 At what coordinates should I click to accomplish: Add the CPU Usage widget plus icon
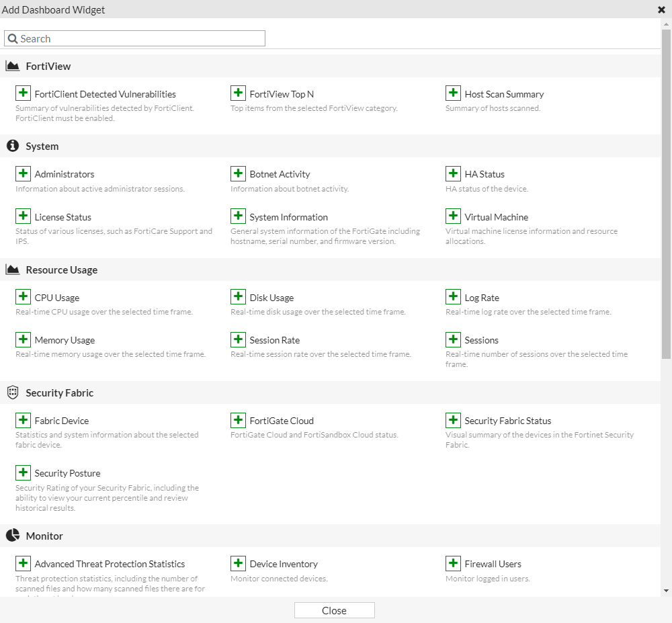pos(24,297)
